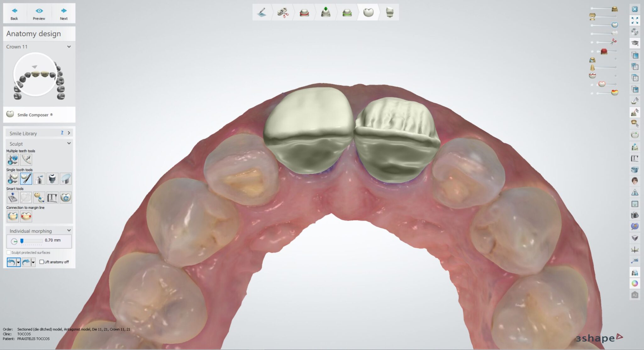The height and width of the screenshot is (350, 644).
Task: Go Back to previous step
Action: [x=14, y=14]
